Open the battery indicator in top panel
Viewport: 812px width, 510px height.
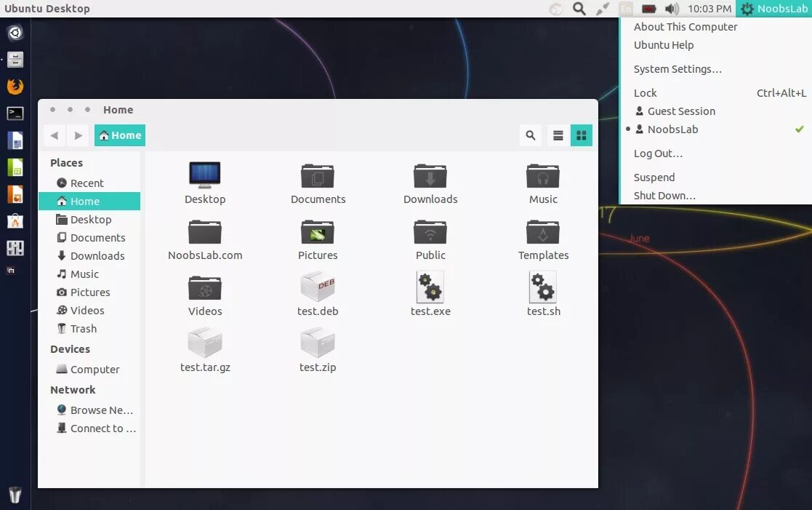[x=648, y=8]
